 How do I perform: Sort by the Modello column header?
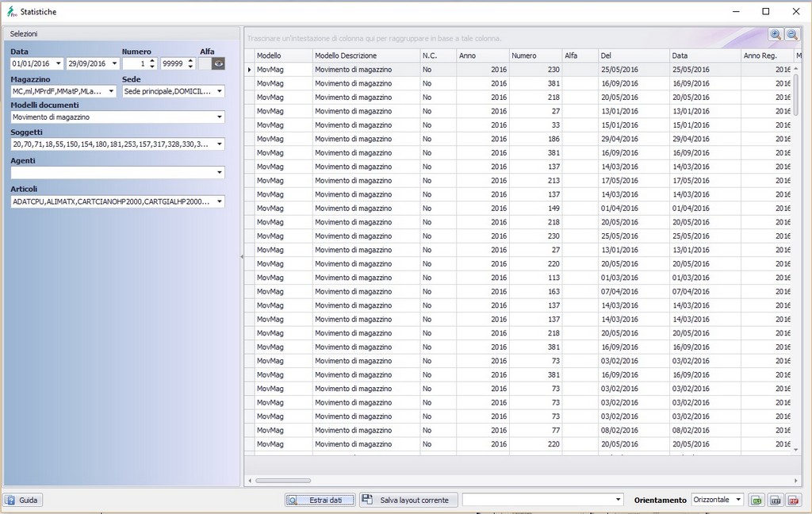284,56
